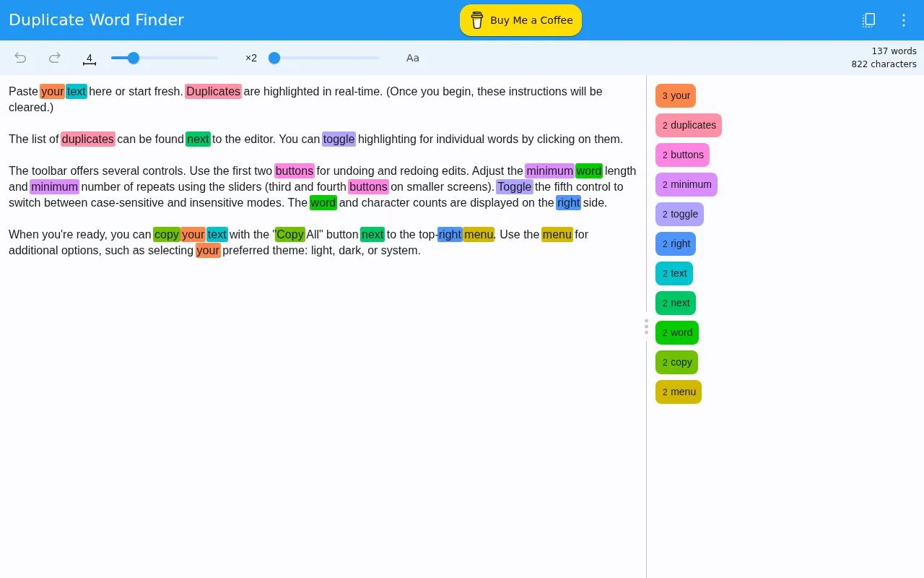Adjust the minimum word length slider
Image resolution: width=924 pixels, height=578 pixels.
click(165, 58)
